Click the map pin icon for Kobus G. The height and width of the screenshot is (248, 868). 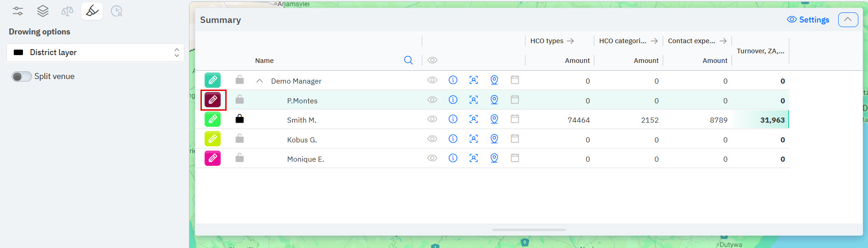(x=494, y=139)
